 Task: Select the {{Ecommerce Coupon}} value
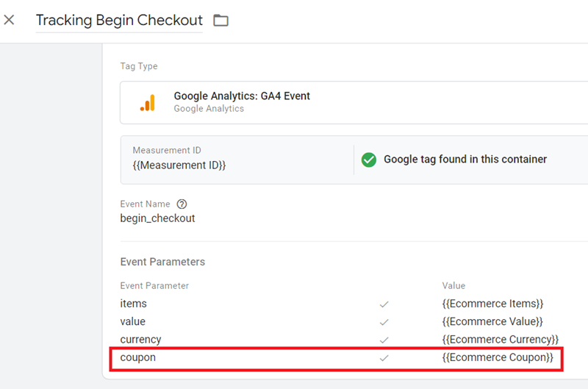(x=498, y=357)
